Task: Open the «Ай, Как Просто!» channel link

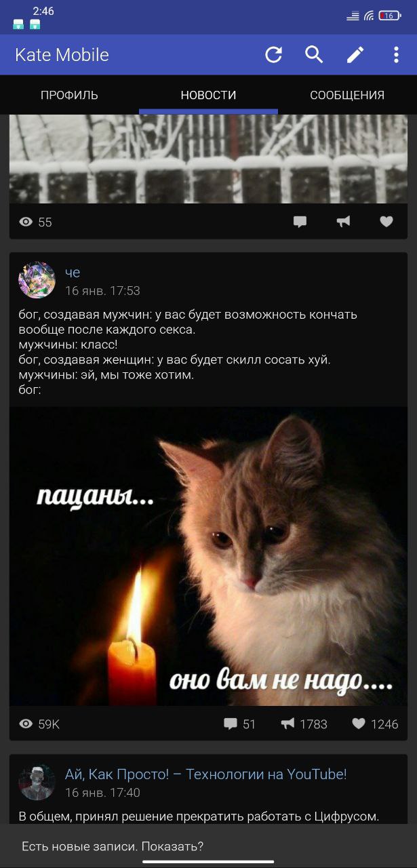Action: pyautogui.click(x=205, y=774)
